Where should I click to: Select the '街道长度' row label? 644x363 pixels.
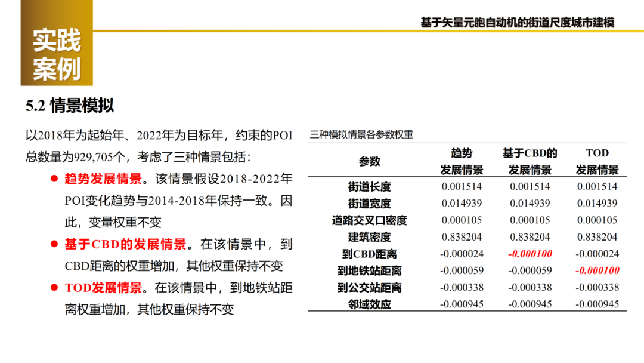coord(369,187)
